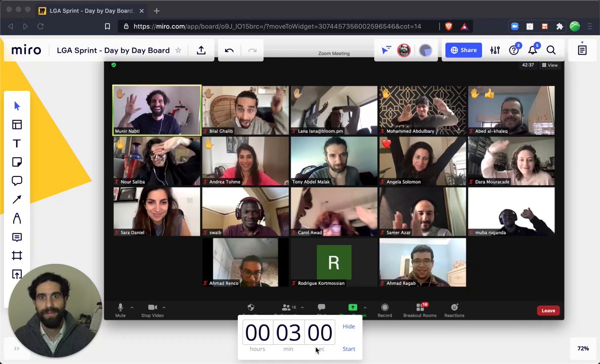The height and width of the screenshot is (364, 600).
Task: Open Miro board settings sliders icon
Action: pyautogui.click(x=495, y=50)
